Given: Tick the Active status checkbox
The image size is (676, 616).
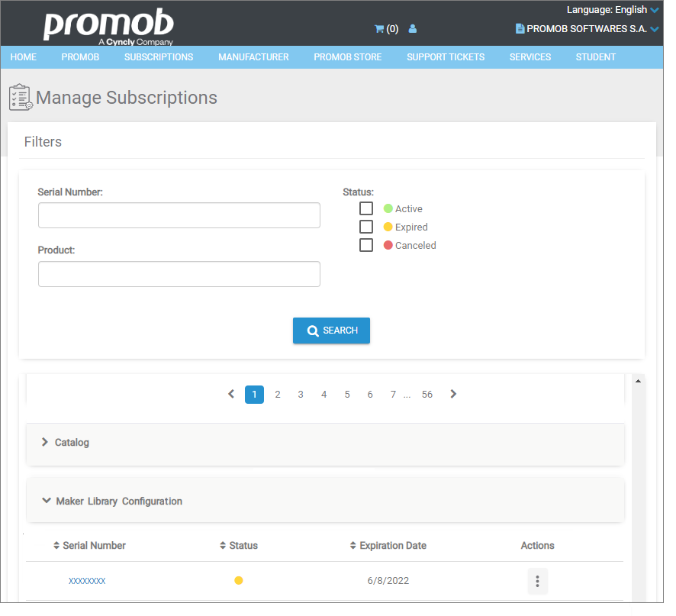Looking at the screenshot, I should (366, 208).
